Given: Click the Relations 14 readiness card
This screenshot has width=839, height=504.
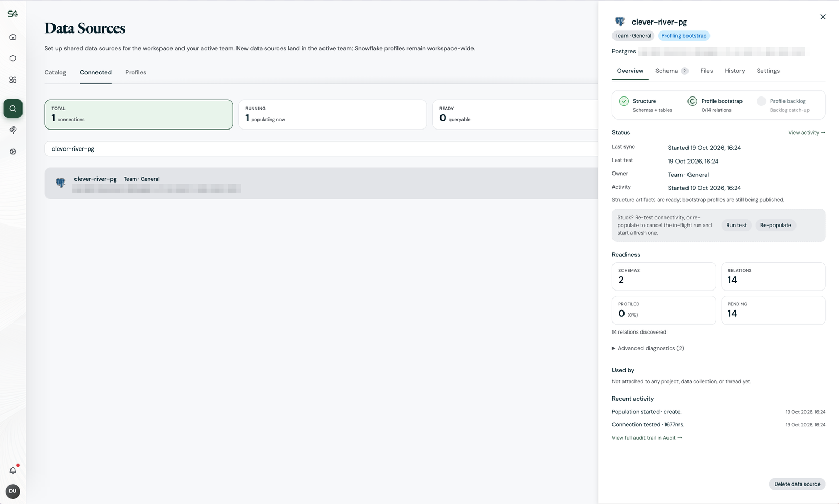Looking at the screenshot, I should [773, 276].
